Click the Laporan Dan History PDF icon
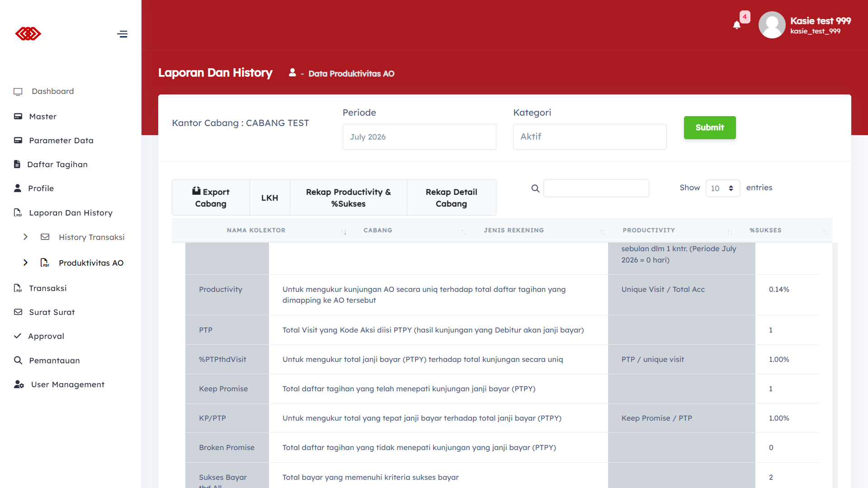Screen dimensions: 868x488 (18, 212)
